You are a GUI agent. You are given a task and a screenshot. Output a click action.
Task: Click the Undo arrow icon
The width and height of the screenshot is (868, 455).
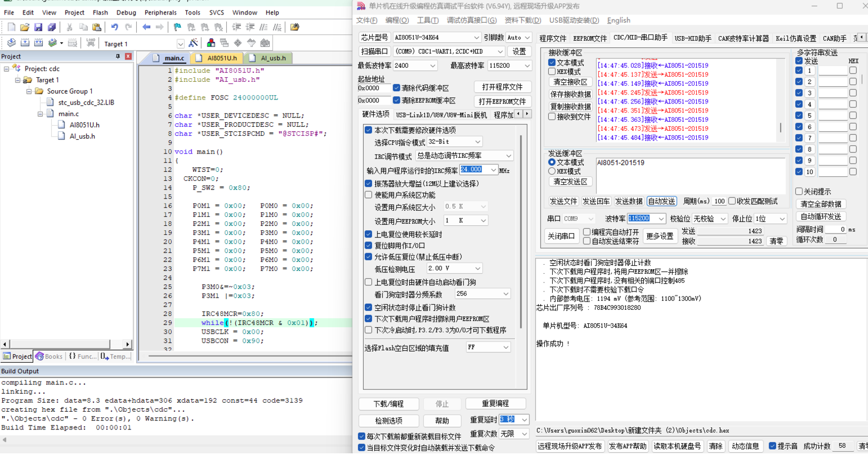(x=115, y=27)
